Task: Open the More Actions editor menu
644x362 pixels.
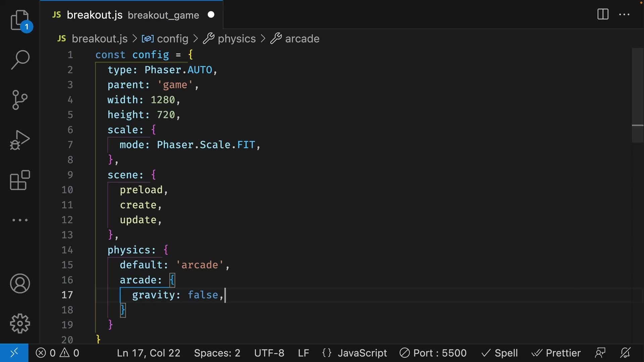Action: tap(624, 14)
